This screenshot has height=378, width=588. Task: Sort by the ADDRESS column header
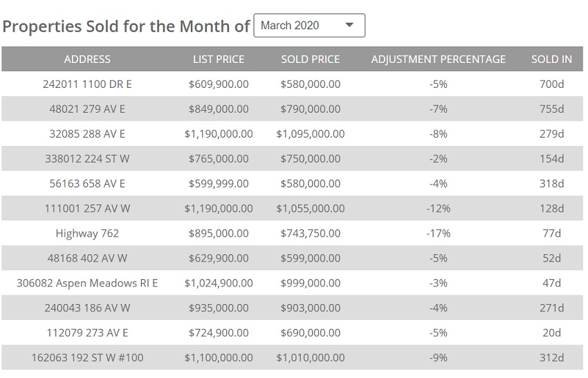(87, 59)
